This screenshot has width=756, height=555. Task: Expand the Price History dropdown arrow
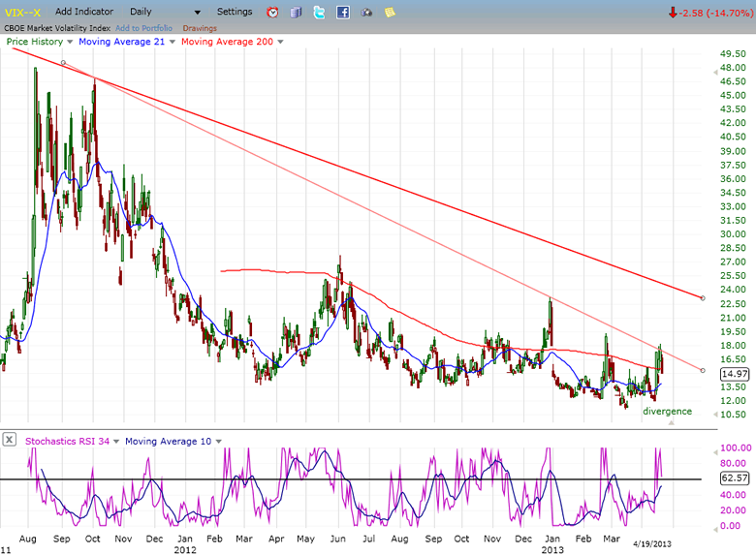pos(69,42)
